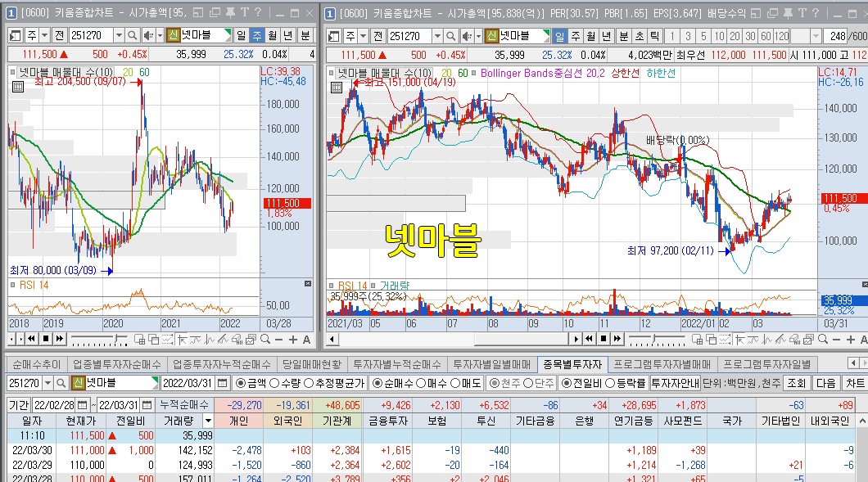Click search magnifier icon in left chart toolbar
Viewport: 868px width, 482px height.
133,35
